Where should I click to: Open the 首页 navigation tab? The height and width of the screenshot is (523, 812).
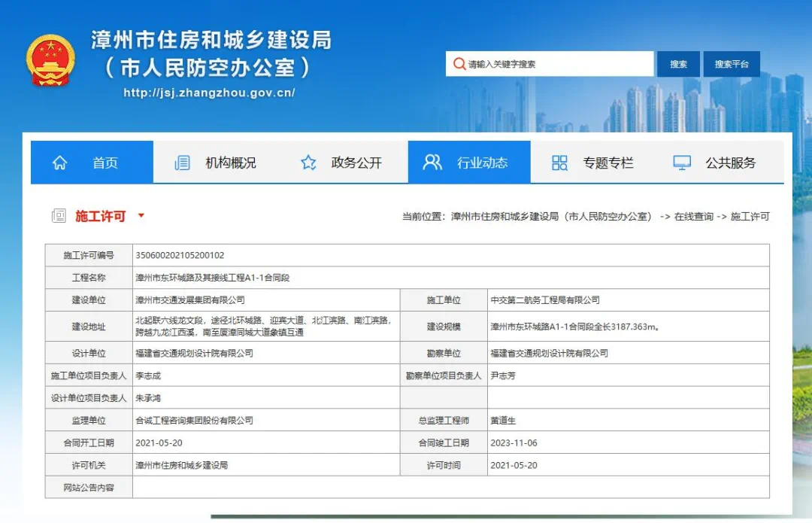point(105,163)
